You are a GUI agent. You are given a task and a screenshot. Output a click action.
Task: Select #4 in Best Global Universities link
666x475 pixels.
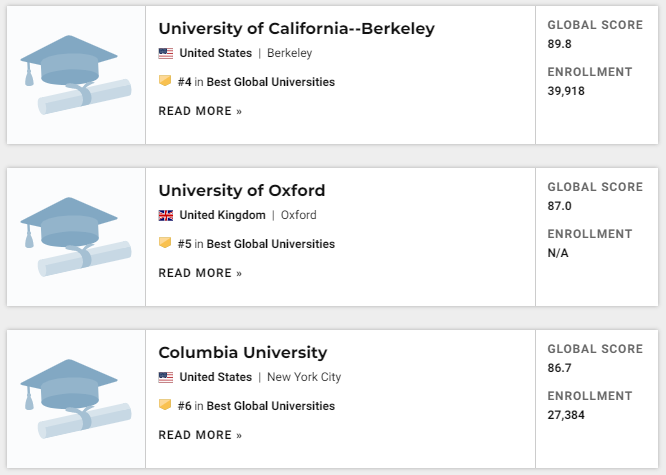(256, 82)
